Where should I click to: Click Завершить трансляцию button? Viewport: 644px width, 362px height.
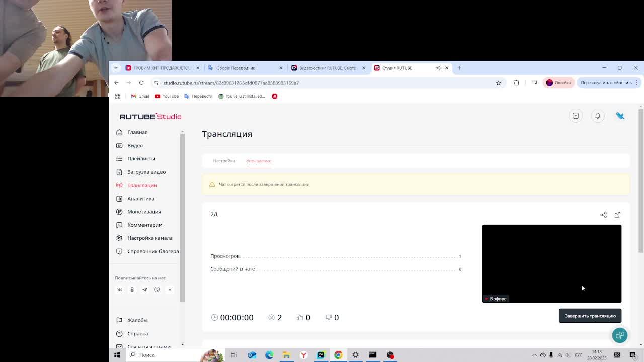point(590,316)
